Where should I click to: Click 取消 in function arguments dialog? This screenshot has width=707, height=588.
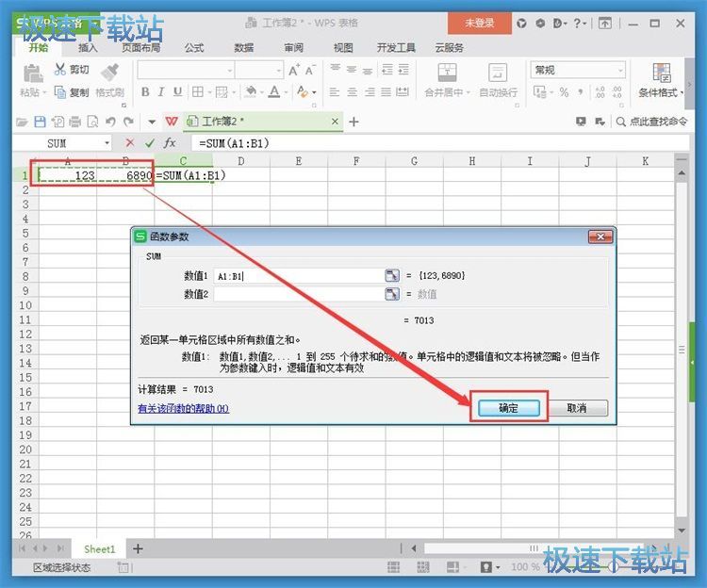pos(577,408)
